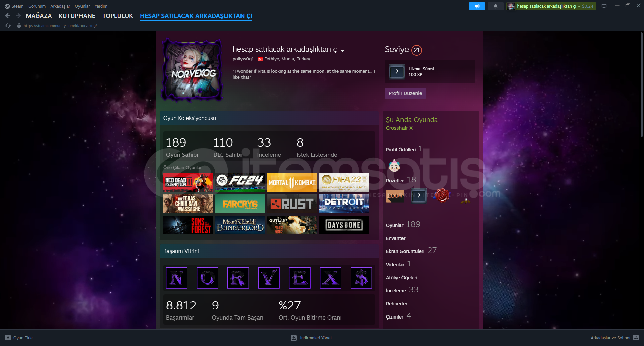Switch to the MAĞAZA tab
This screenshot has width=644, height=346.
(x=39, y=16)
